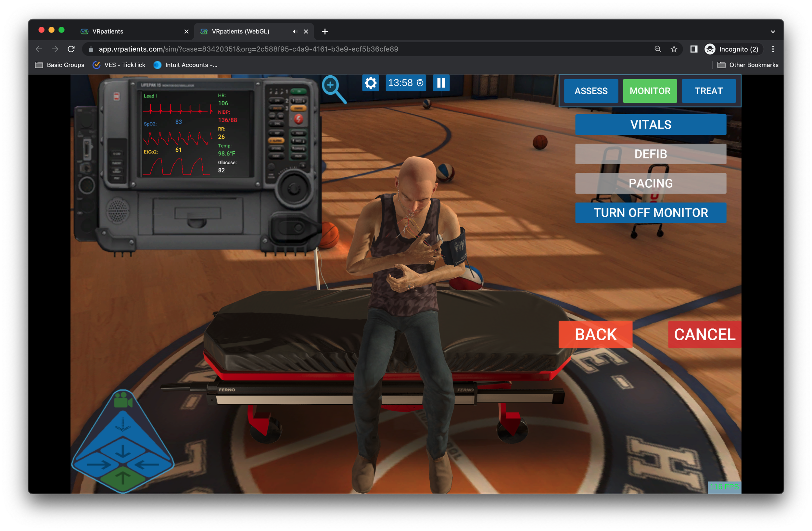Pause the simulation

[x=441, y=83]
